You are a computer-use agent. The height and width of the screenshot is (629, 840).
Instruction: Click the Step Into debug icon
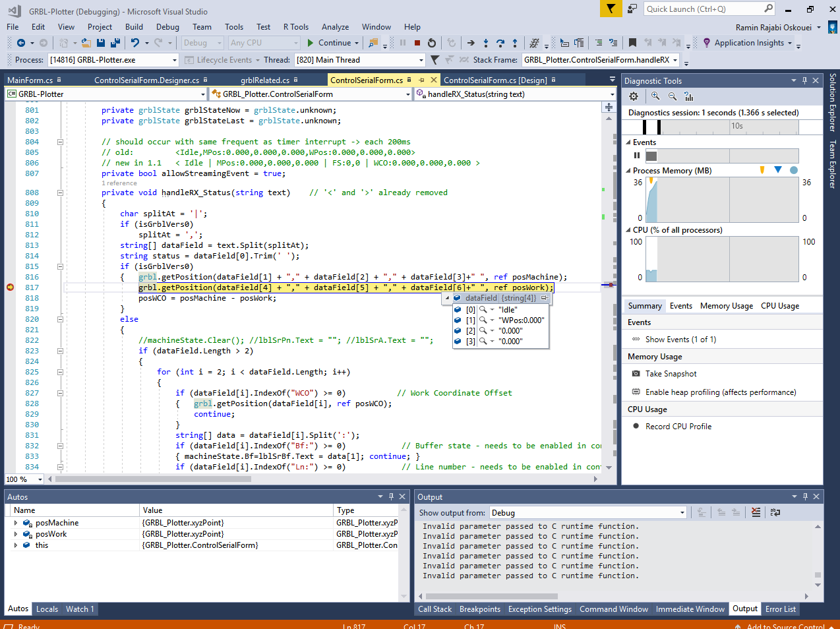pos(486,43)
